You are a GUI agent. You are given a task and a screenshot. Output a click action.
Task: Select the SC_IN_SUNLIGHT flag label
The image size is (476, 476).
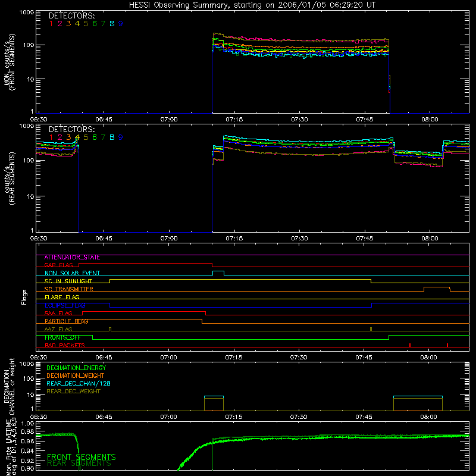coord(68,281)
